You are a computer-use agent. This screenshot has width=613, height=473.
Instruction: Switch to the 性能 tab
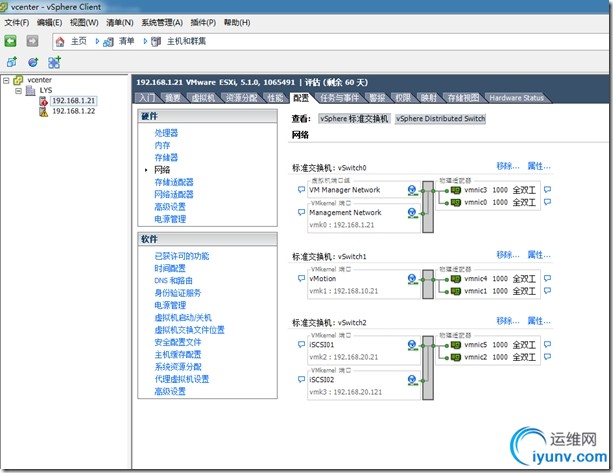click(x=275, y=98)
